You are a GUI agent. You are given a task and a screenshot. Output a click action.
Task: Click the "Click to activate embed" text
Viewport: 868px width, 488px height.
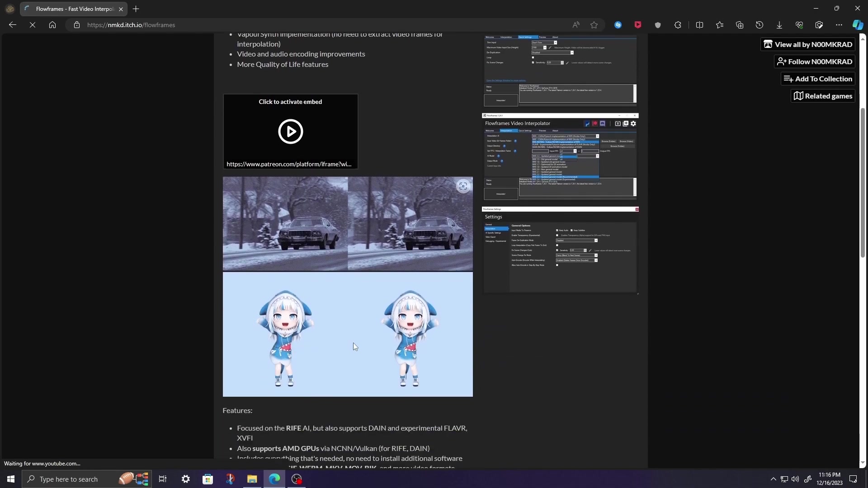[290, 102]
